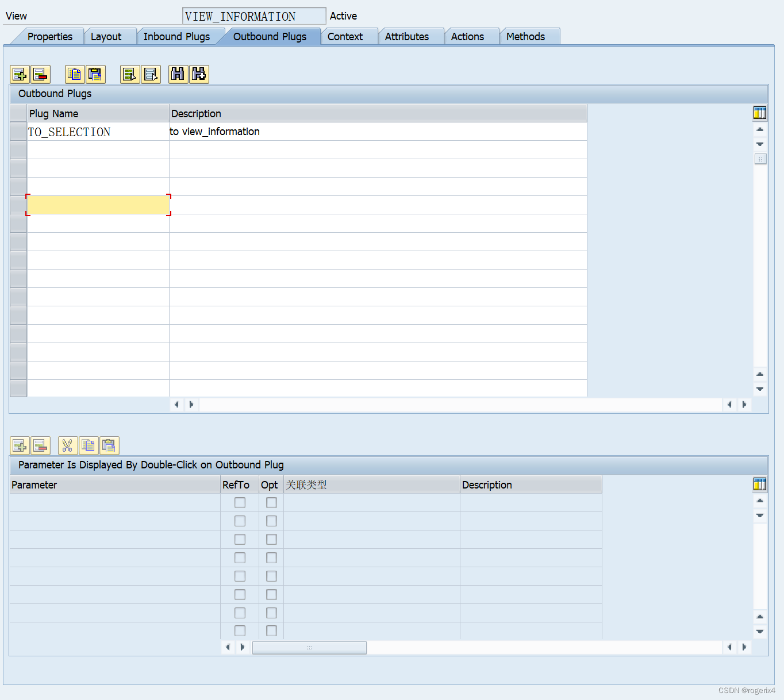
Task: Tick the RefTo checkbox in fifth parameter row
Action: 240,576
